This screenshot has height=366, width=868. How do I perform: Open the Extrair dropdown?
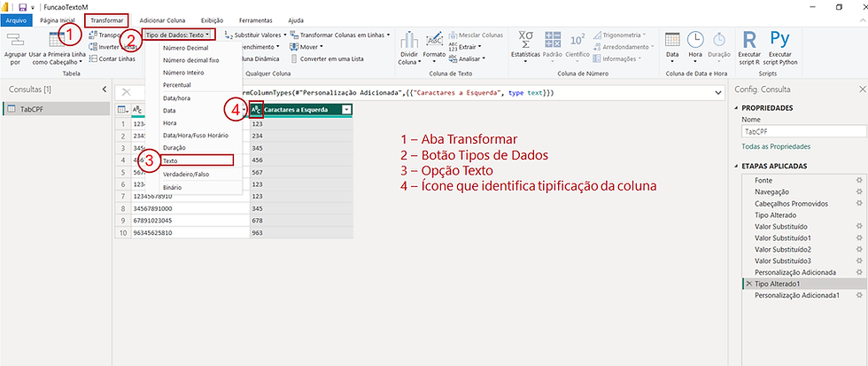[465, 46]
